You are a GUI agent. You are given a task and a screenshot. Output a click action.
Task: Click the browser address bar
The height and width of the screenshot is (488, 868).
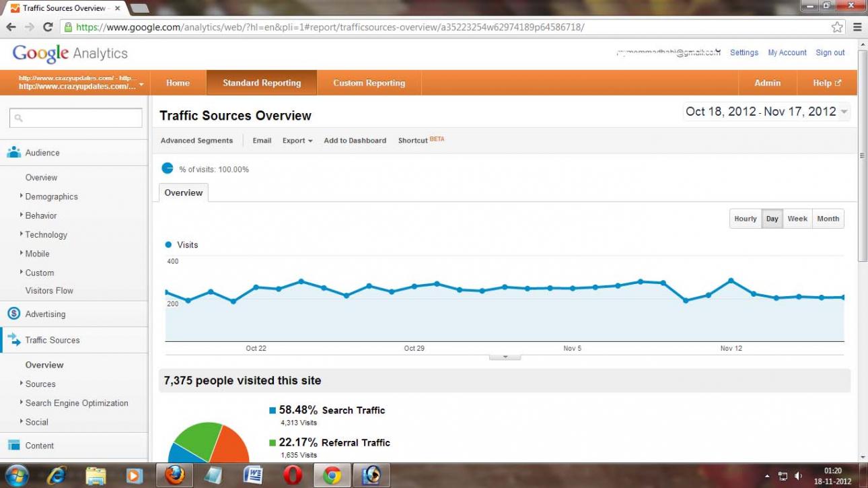pos(444,27)
